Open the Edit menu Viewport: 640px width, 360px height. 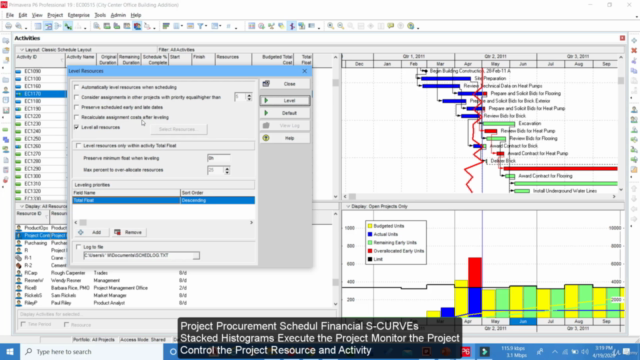(x=23, y=15)
